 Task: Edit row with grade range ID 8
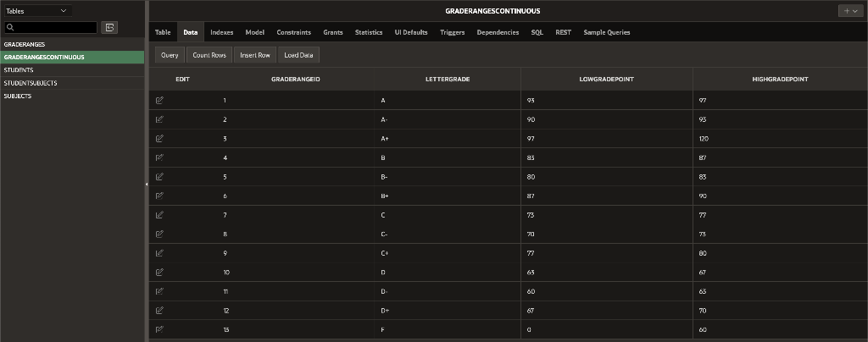coord(160,234)
